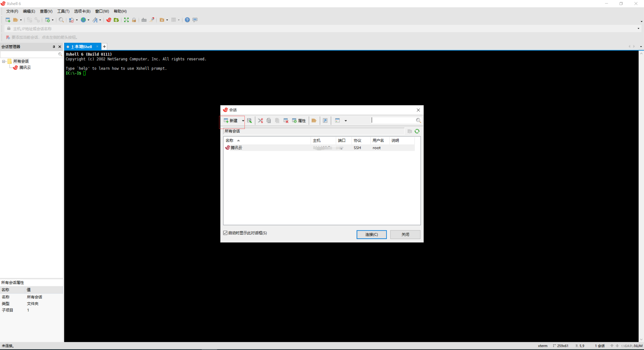This screenshot has height=350, width=644.
Task: Select 腾讯云 session row in dialog list
Action: coord(319,148)
